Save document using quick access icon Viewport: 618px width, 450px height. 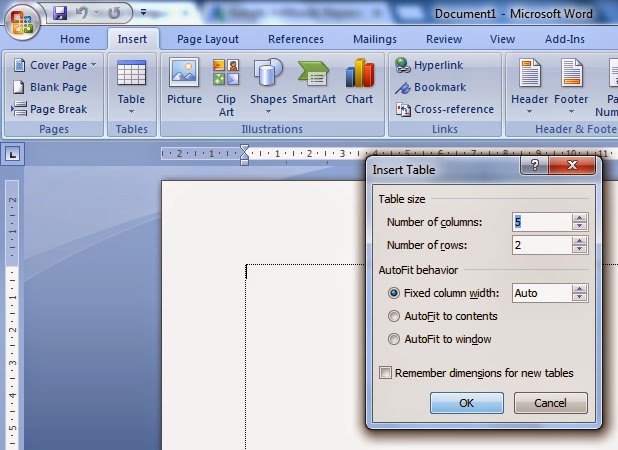(x=60, y=13)
